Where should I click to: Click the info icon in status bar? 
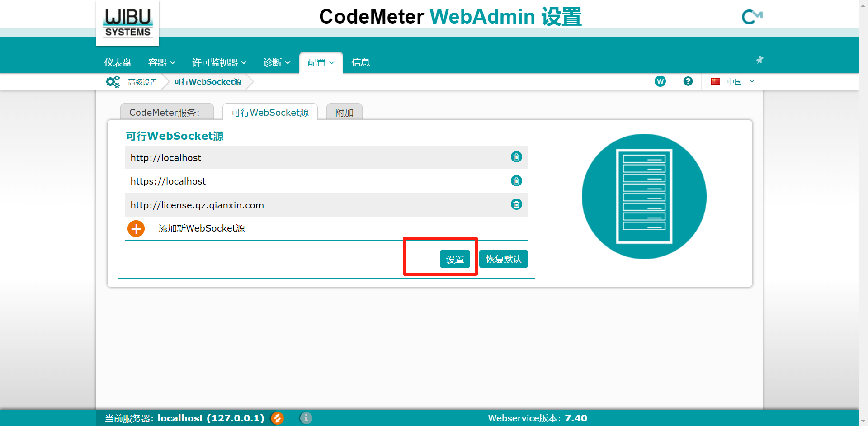click(306, 418)
